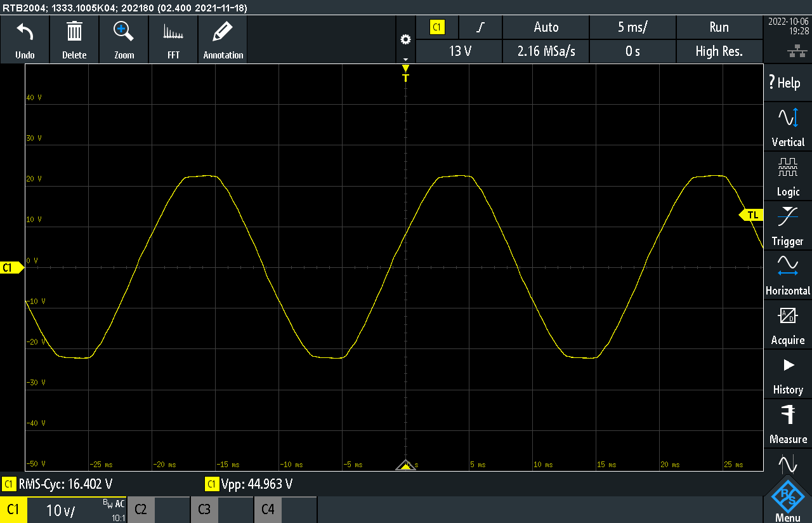Open the Horizontal timebase menu
This screenshot has height=523, width=812.
(x=787, y=275)
